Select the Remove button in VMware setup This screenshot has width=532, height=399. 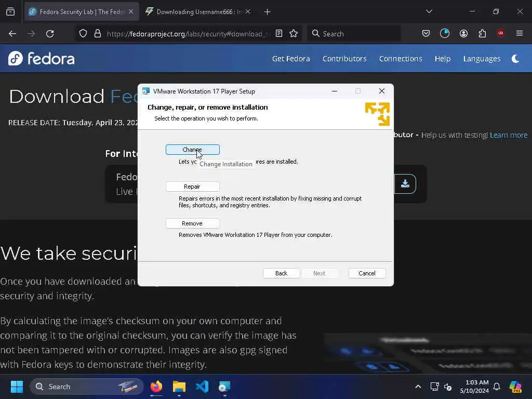coord(192,223)
